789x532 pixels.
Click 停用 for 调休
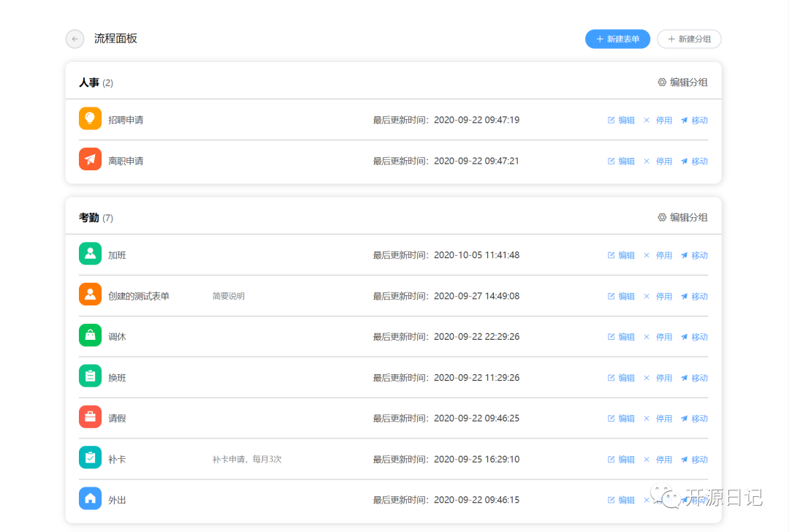click(x=657, y=337)
